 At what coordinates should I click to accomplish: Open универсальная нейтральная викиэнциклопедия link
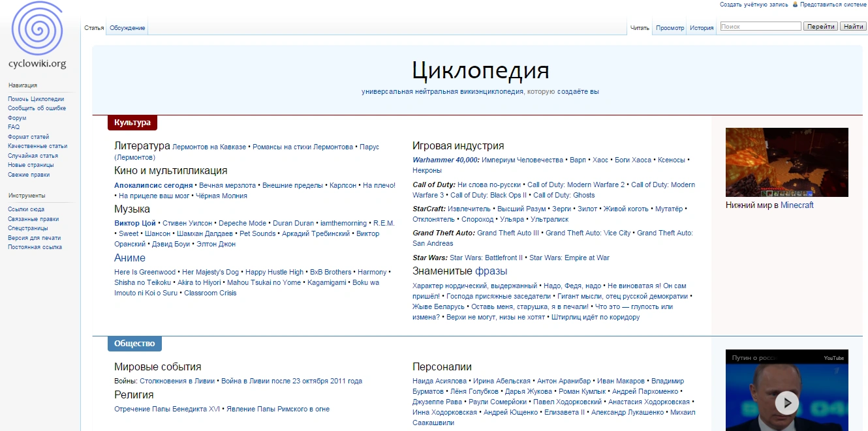[442, 91]
